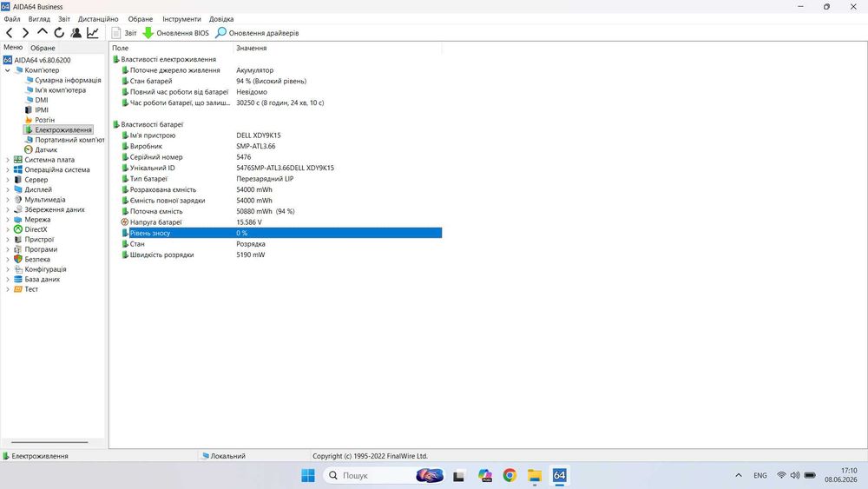Open the Windows Start button
This screenshot has width=868, height=489.
pos(308,475)
